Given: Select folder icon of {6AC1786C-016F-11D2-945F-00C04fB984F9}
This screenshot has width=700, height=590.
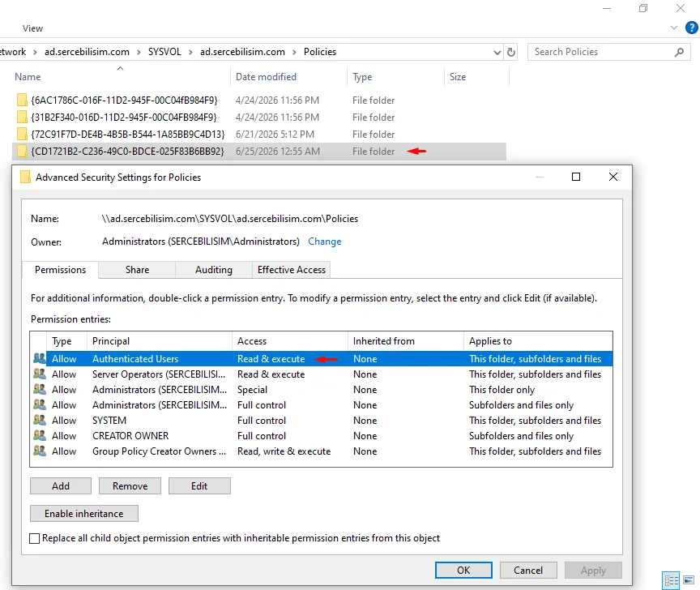Looking at the screenshot, I should tap(21, 100).
